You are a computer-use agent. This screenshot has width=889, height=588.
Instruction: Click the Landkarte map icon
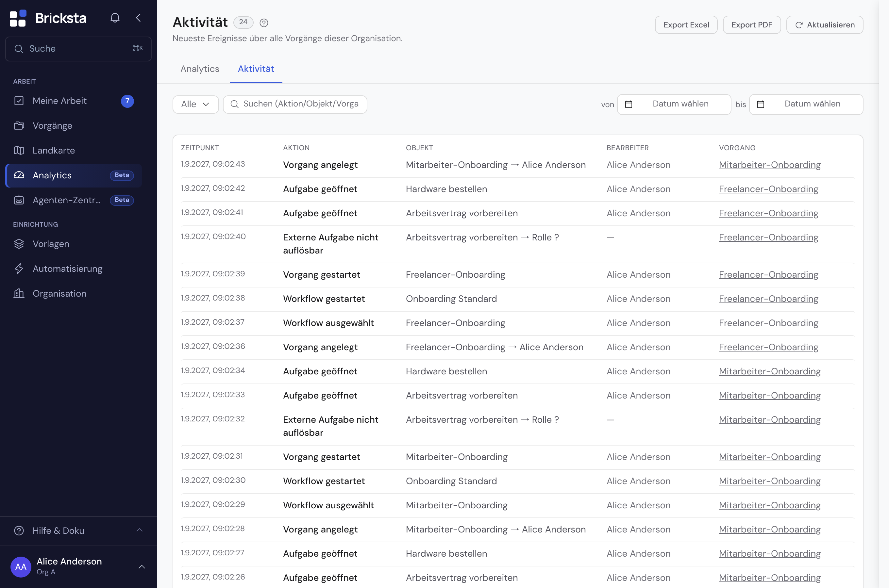pyautogui.click(x=19, y=150)
